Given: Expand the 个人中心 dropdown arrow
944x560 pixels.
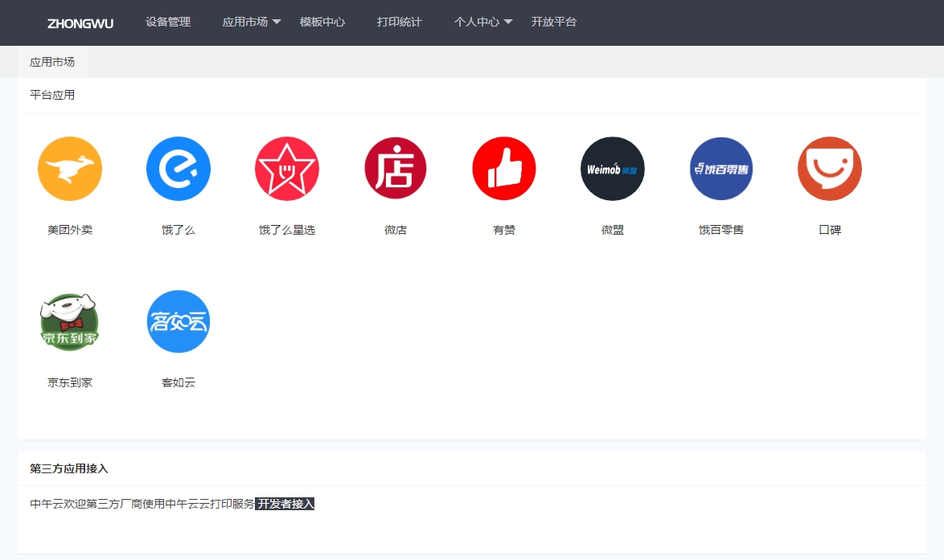Looking at the screenshot, I should tap(507, 22).
